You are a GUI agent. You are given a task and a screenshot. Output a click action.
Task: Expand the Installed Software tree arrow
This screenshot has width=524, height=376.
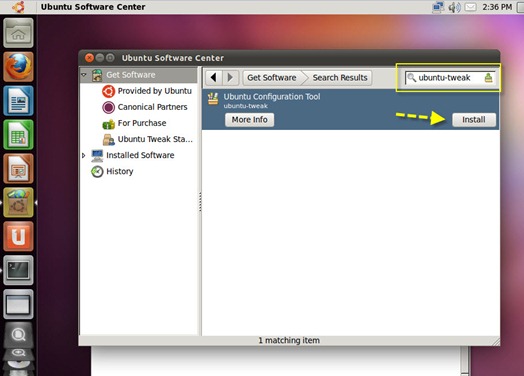coord(84,155)
